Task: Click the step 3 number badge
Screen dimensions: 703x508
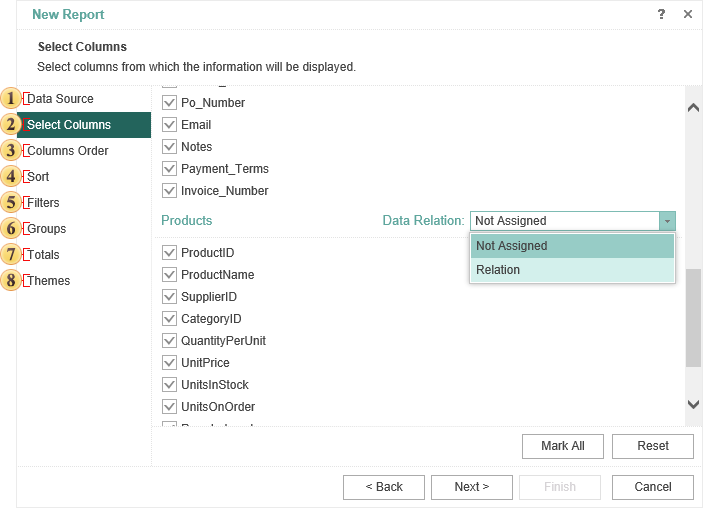Action: [11, 151]
